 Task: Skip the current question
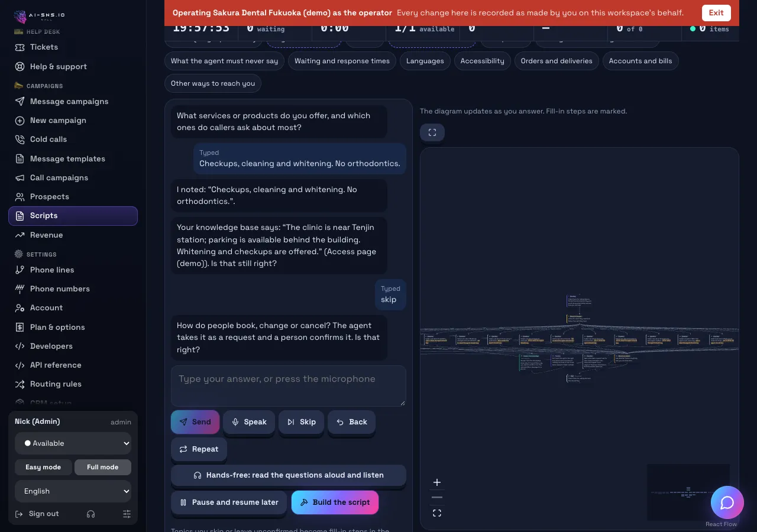pyautogui.click(x=301, y=422)
